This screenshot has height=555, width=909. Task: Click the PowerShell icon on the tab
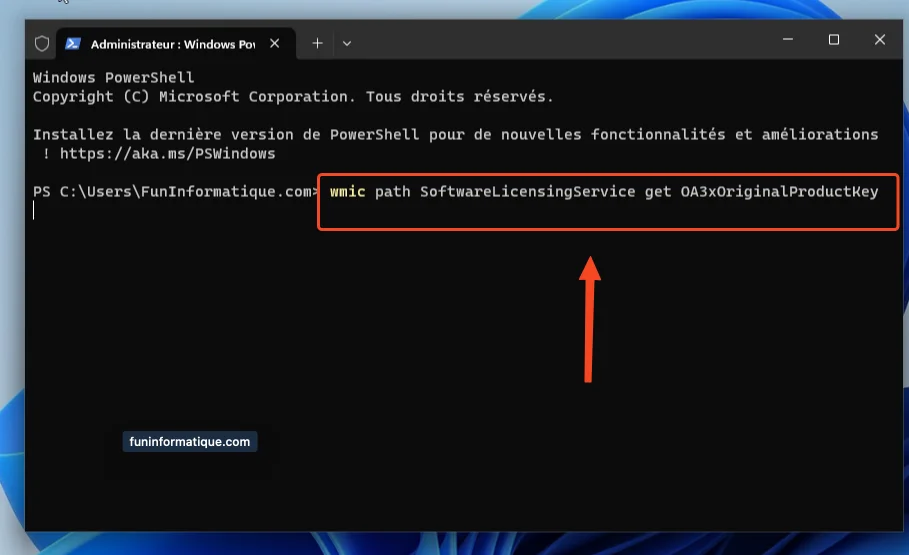[73, 43]
